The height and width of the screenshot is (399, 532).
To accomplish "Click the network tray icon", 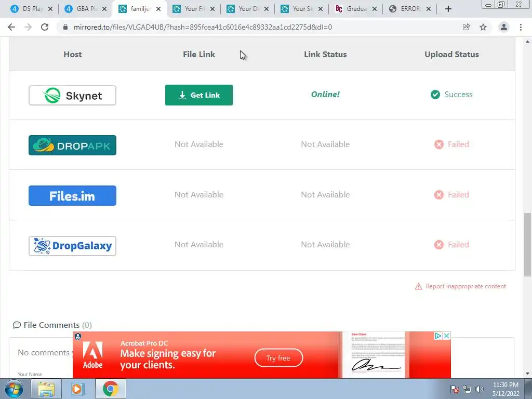I will coord(467,389).
